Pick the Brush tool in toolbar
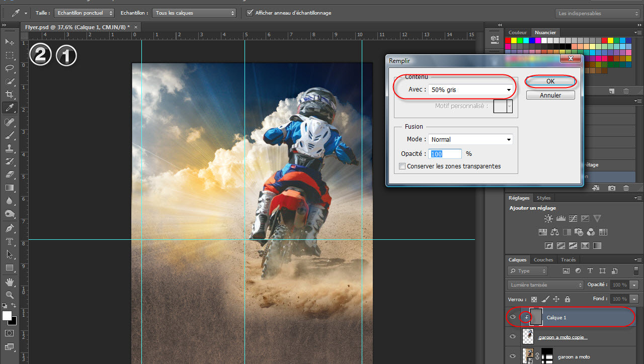The image size is (644, 364). tap(9, 135)
